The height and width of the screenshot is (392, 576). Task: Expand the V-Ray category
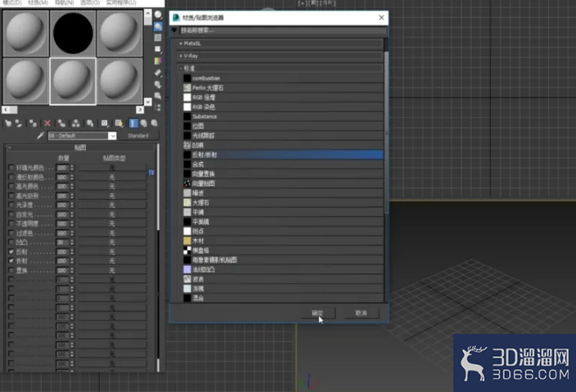point(280,56)
